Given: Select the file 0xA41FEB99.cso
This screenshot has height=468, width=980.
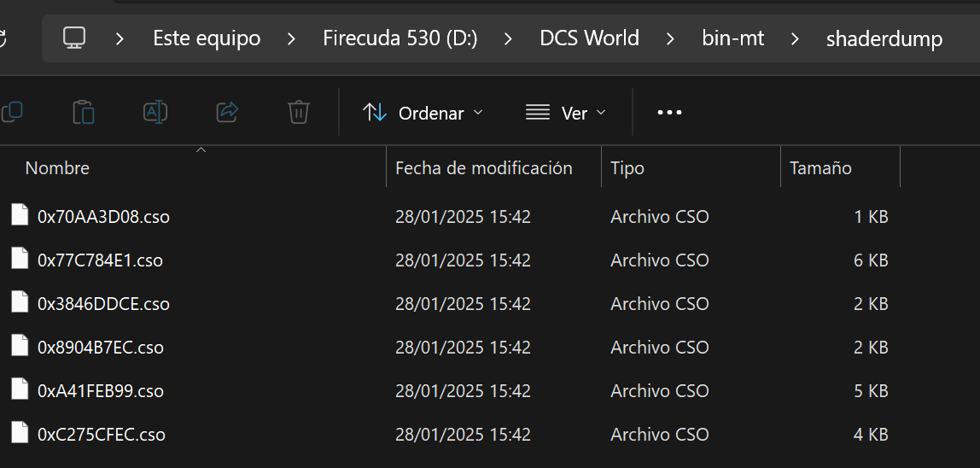Looking at the screenshot, I should (x=101, y=391).
